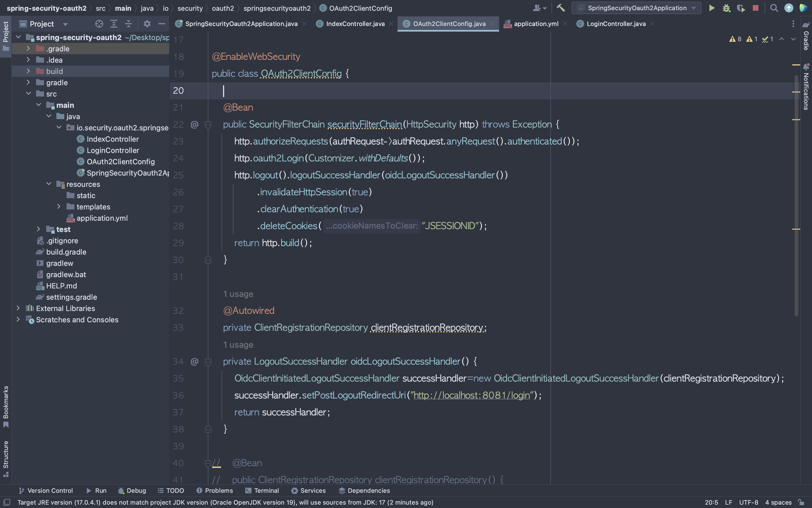
Task: Collapse the src folder
Action: tap(28, 94)
